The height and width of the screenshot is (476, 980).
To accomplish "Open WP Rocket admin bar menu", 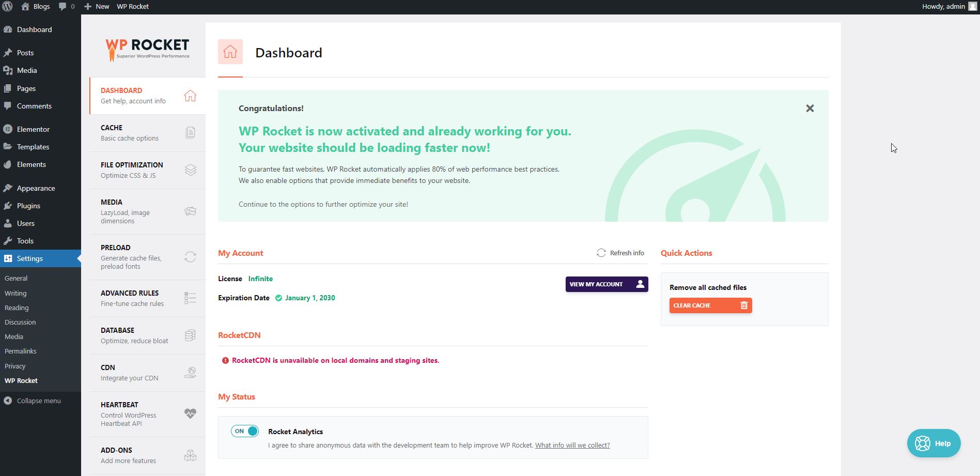I will pyautogui.click(x=133, y=7).
